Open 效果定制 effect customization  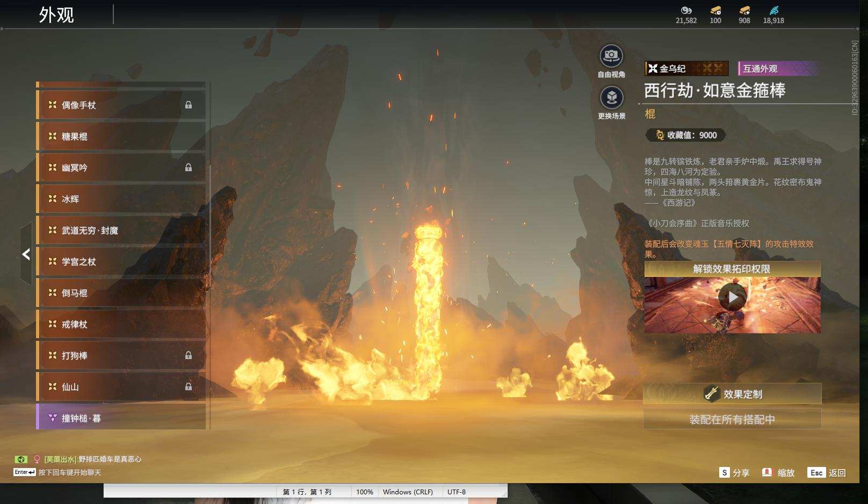(x=732, y=393)
